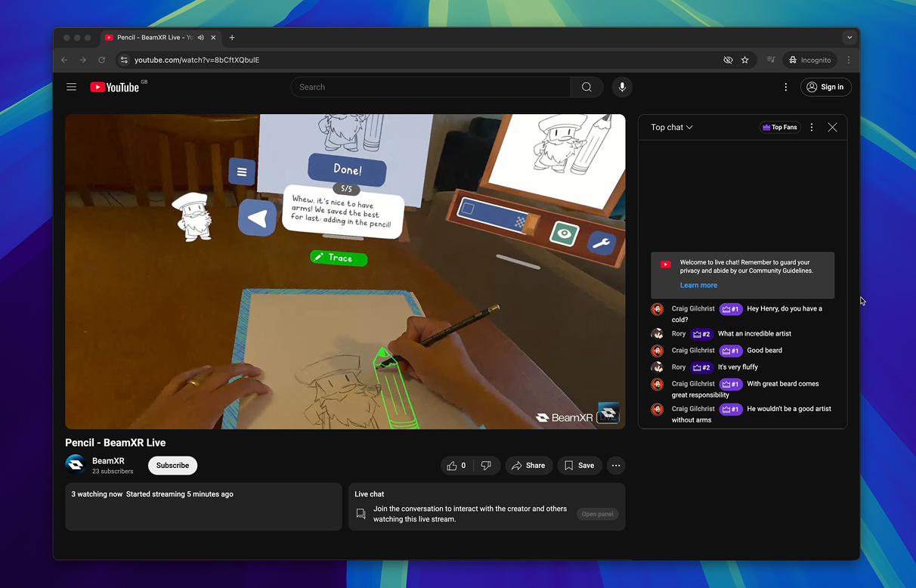
Task: Mute the tab via speaker icon
Action: point(201,38)
